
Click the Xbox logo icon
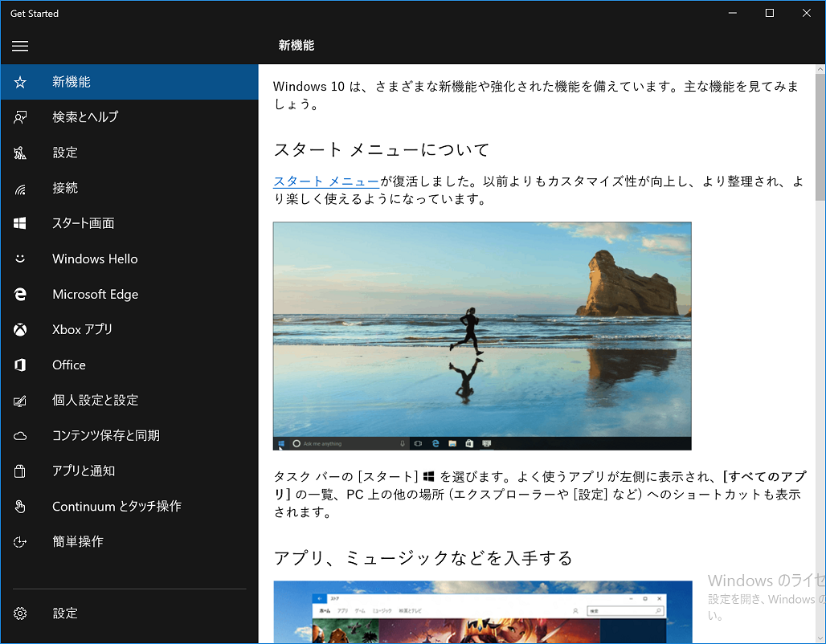click(x=20, y=330)
